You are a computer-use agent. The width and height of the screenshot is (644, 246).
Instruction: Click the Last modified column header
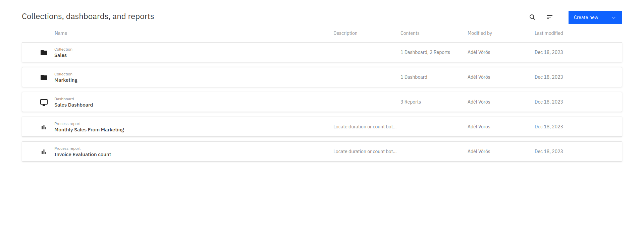[548, 33]
